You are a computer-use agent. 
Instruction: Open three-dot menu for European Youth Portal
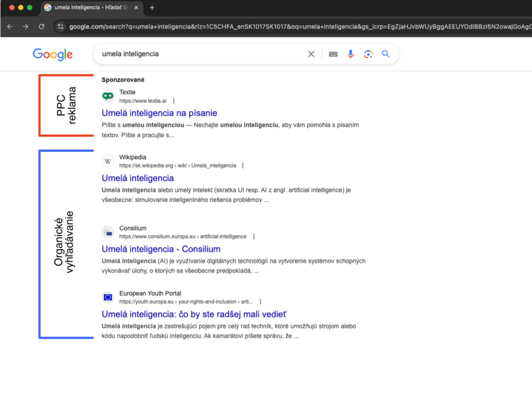[260, 302]
